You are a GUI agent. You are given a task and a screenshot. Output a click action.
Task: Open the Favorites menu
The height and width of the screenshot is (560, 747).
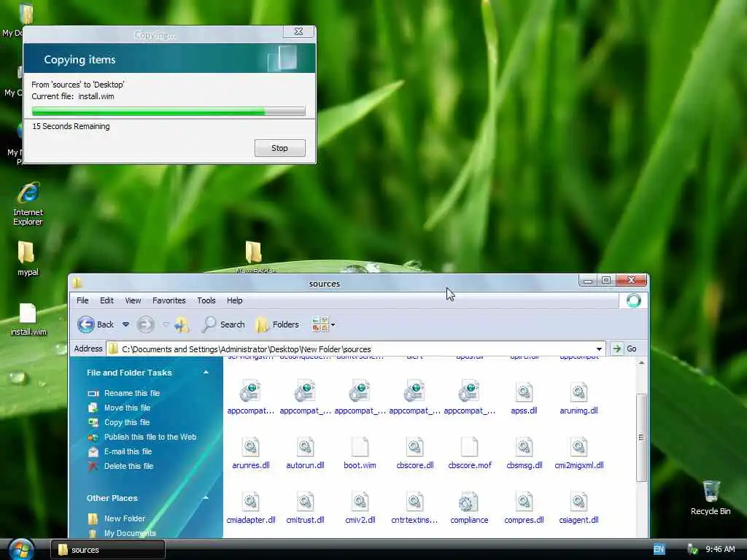tap(169, 300)
